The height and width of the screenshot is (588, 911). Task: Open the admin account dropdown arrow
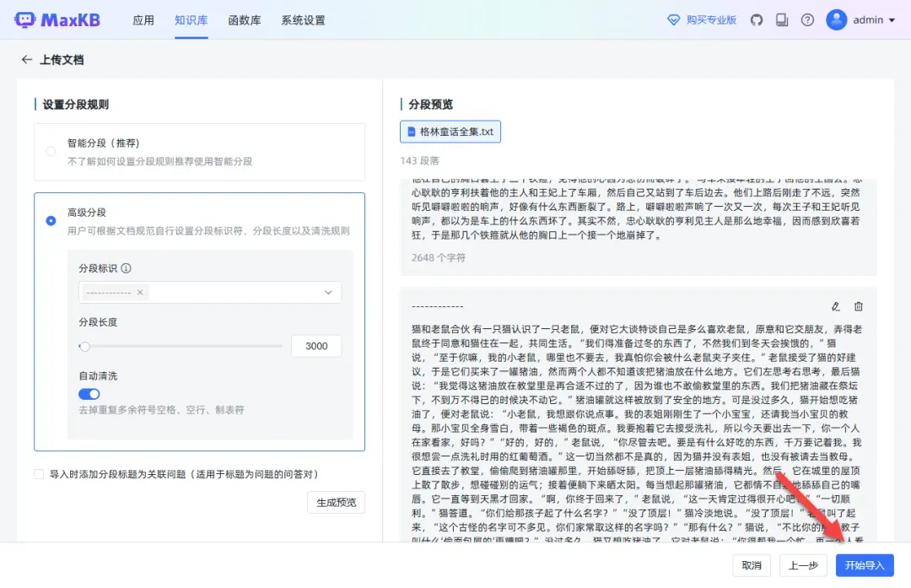(892, 19)
